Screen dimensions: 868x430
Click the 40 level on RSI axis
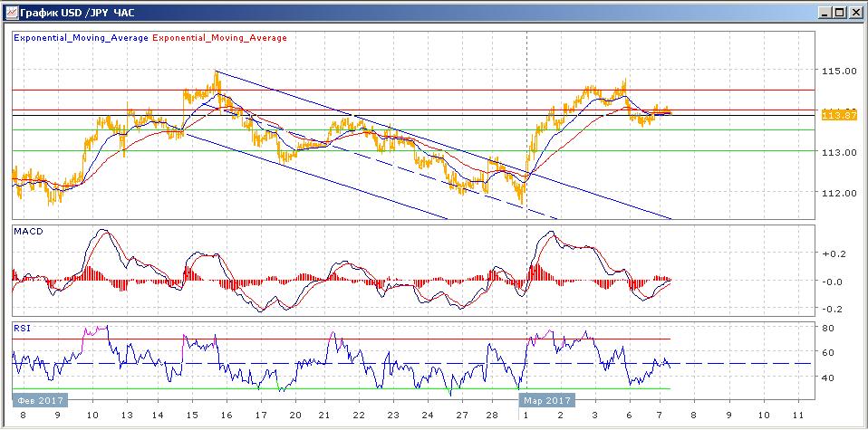click(828, 377)
